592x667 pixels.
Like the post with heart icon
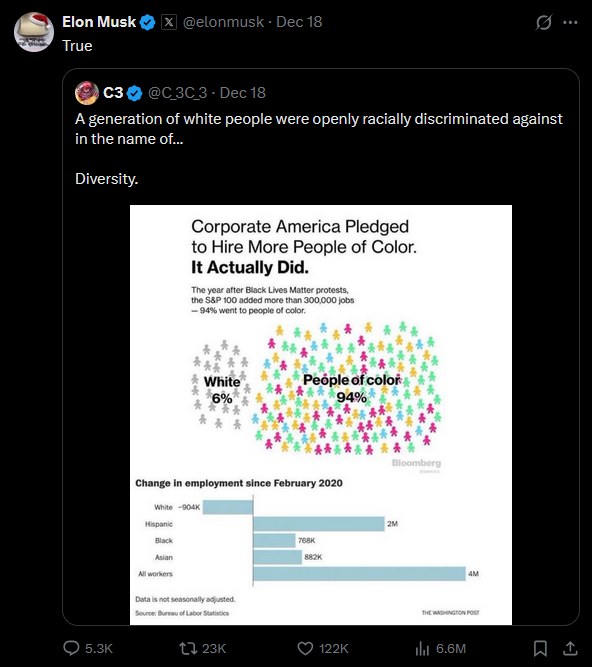tap(305, 648)
